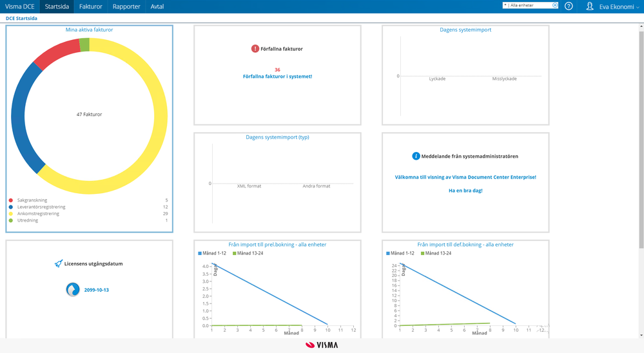Click yellow Ankomstregistrering legend swatch

coord(11,213)
